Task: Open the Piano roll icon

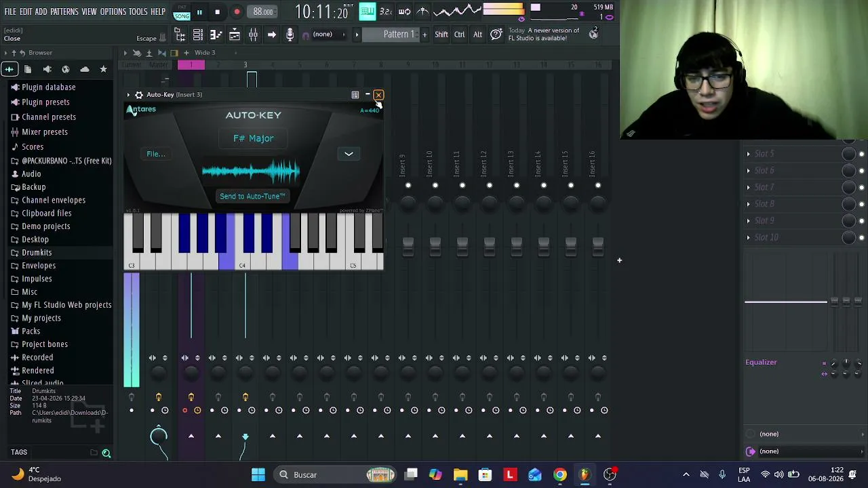Action: point(216,35)
